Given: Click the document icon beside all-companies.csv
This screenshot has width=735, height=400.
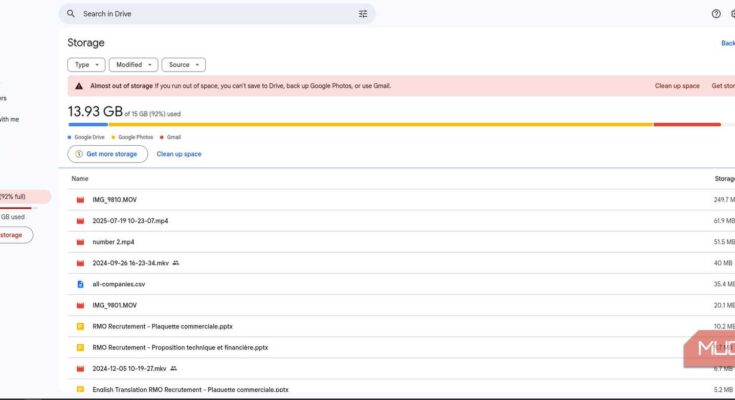Looking at the screenshot, I should pos(80,284).
